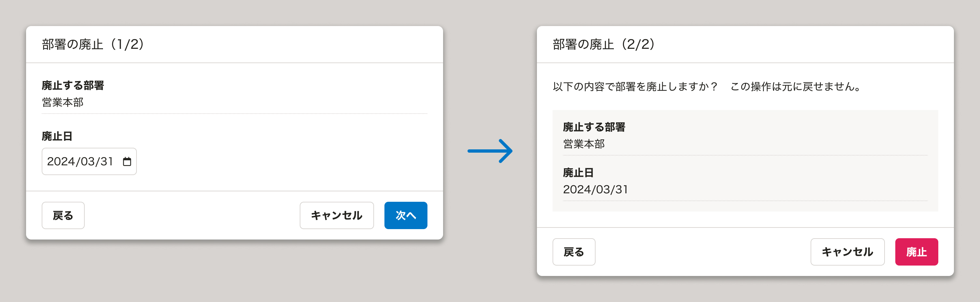Click the 廃止日 label above the date input
Viewport: 980px width, 302px height.
tap(57, 136)
